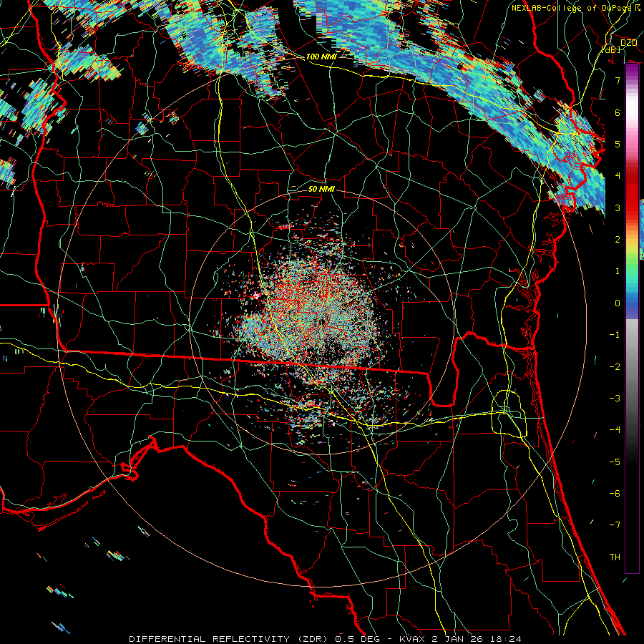644x644 pixels.
Task: Select the positive 3 scale value
Action: [618, 208]
